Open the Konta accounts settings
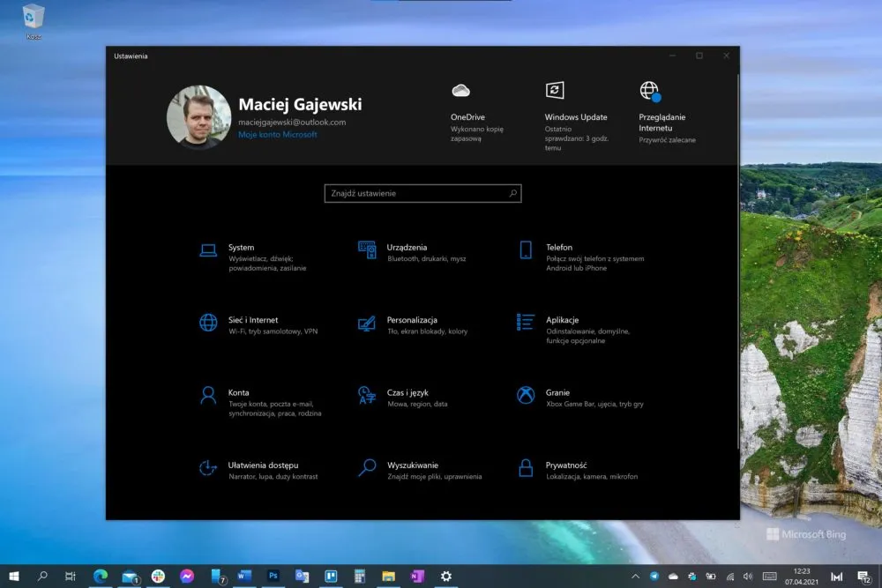Screen dimensions: 882x588 click(x=260, y=402)
